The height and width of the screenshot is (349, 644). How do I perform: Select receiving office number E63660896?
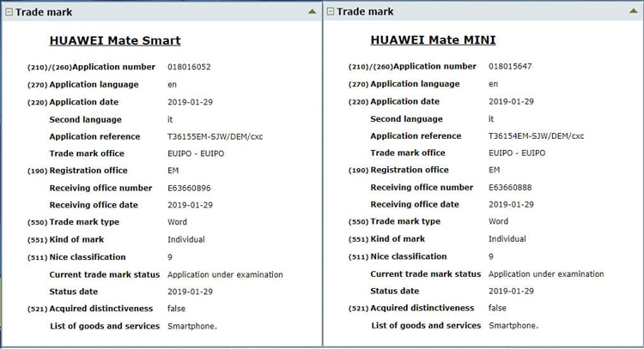click(189, 189)
